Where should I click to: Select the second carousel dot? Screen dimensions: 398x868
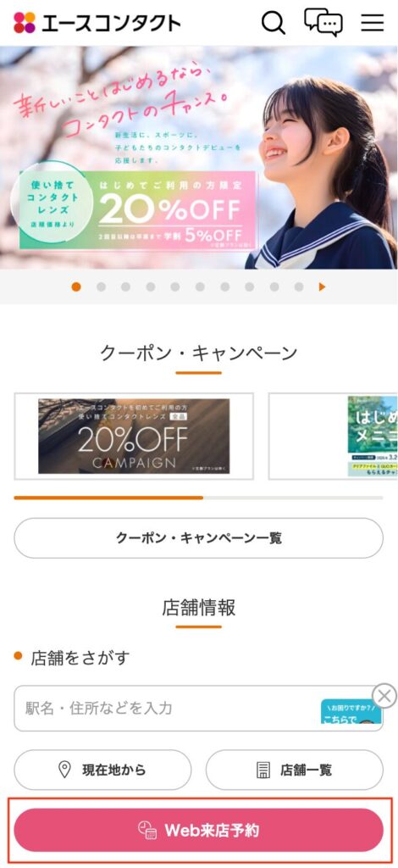pos(101,287)
